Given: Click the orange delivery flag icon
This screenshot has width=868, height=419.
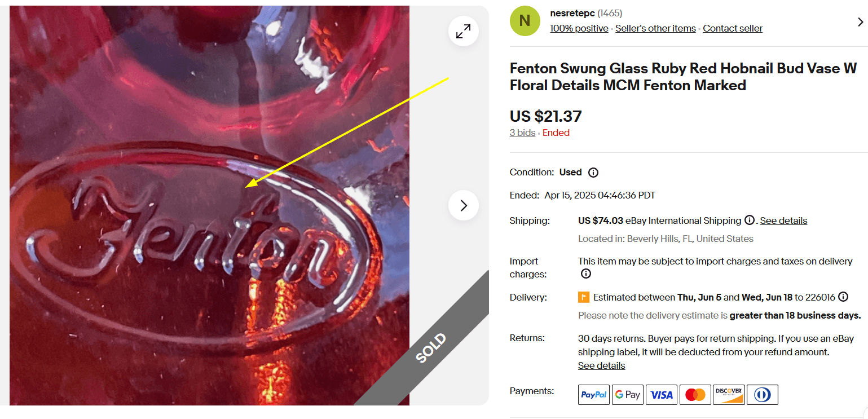Looking at the screenshot, I should tap(585, 296).
